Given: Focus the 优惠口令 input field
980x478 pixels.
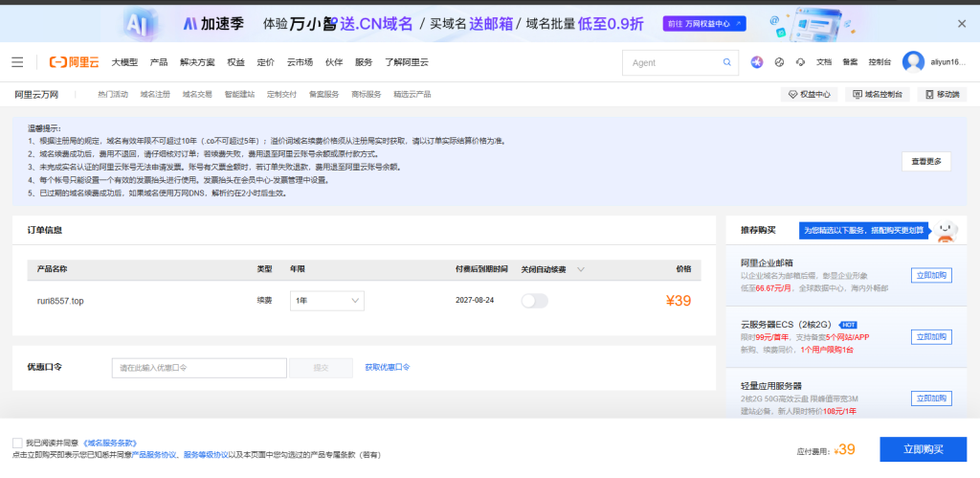Looking at the screenshot, I should pos(199,368).
